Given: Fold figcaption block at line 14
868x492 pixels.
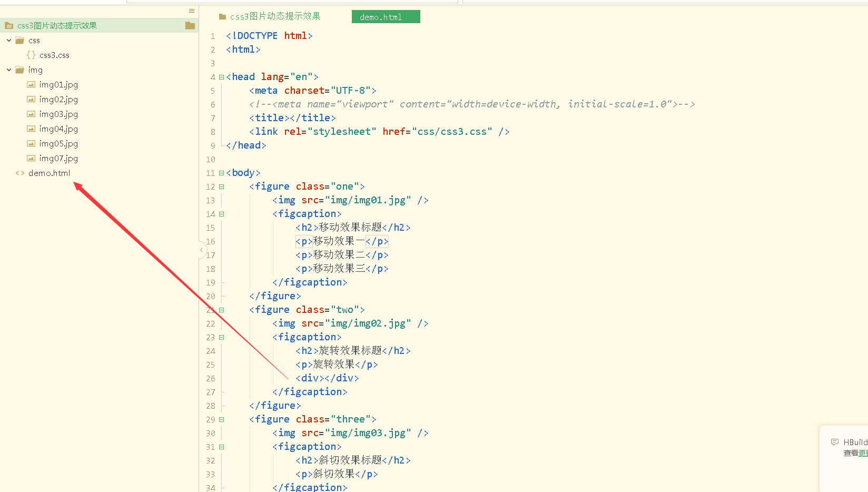Looking at the screenshot, I should click(x=221, y=214).
